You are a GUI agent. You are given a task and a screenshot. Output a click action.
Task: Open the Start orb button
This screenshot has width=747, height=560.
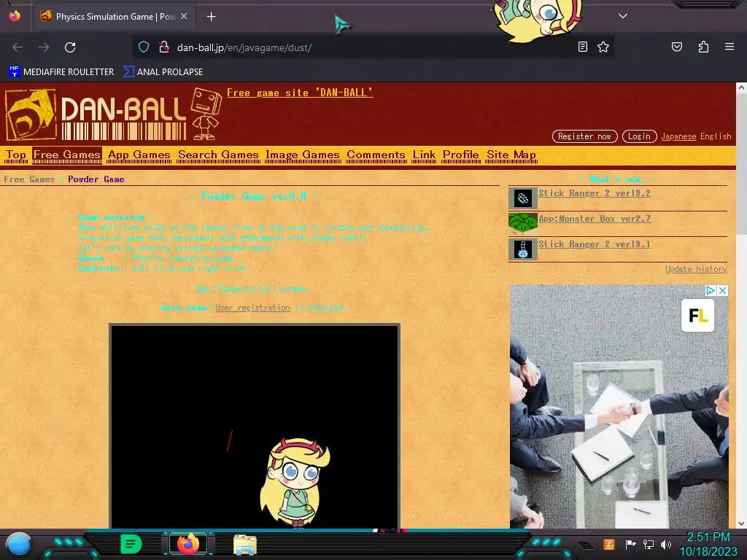(x=19, y=544)
